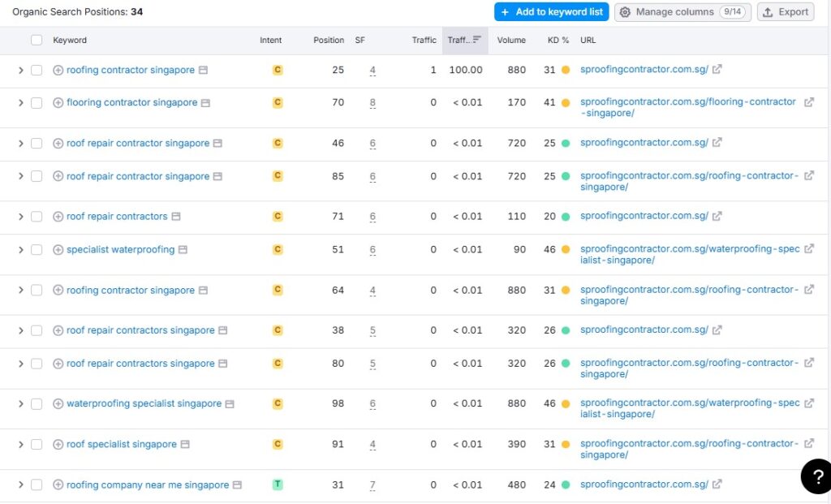Screen dimensions: 831x504
Task: Expand row for 'roof repair contractors' keyword
Action: tap(21, 217)
